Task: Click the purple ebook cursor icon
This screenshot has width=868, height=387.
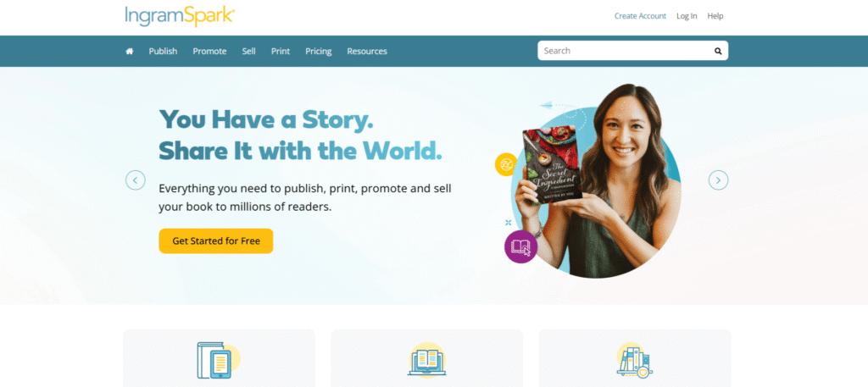Action: point(521,246)
